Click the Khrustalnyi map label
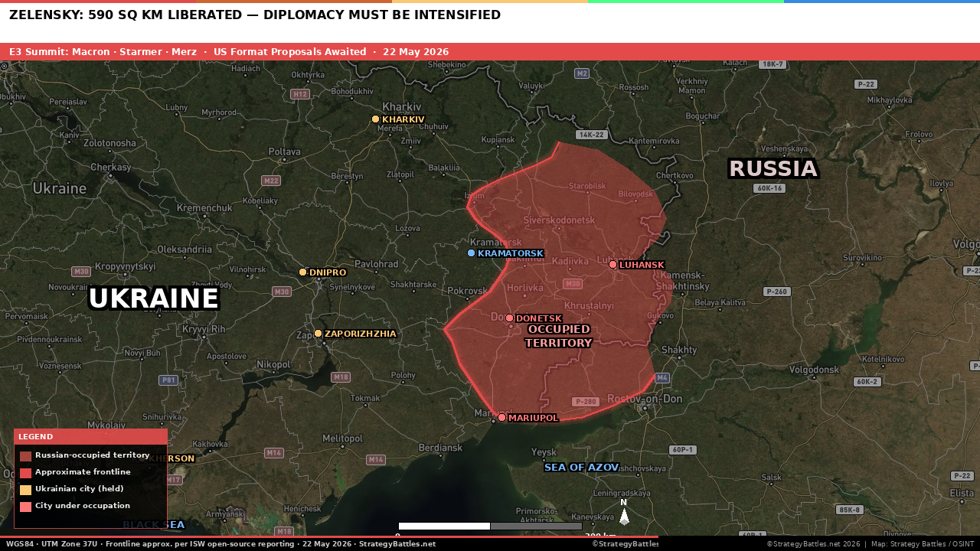This screenshot has width=980, height=551. tap(588, 305)
